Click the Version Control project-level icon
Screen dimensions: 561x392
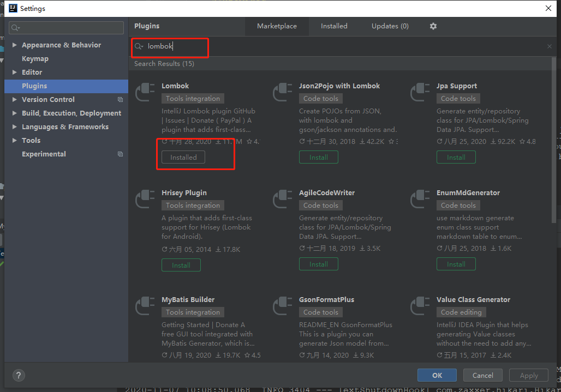[120, 100]
